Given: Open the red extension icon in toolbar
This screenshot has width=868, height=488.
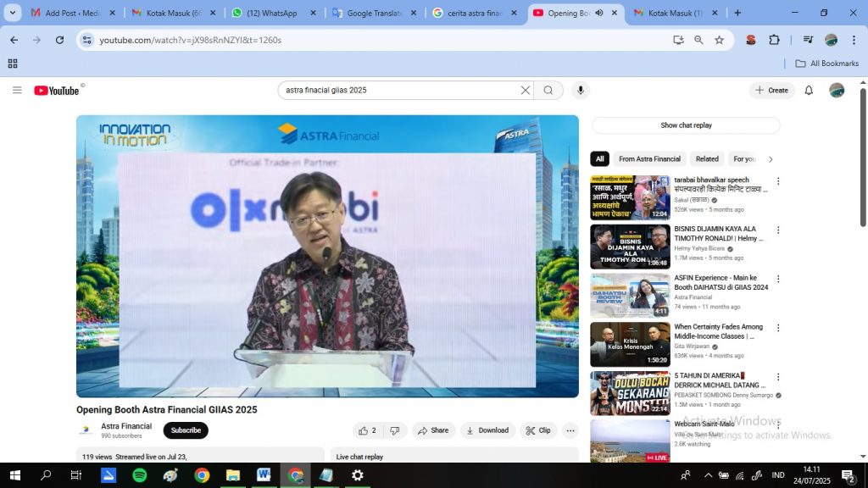Looking at the screenshot, I should tap(751, 40).
